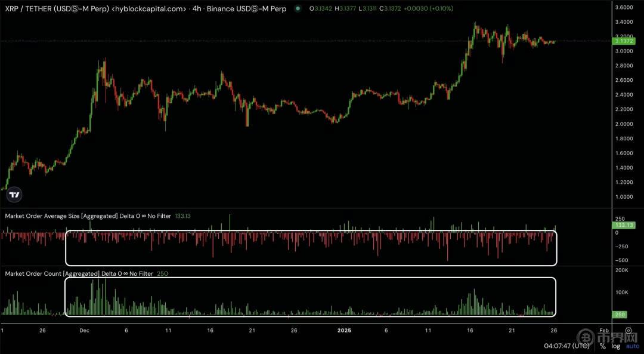644x354 pixels.
Task: Click the open value O3.1342
Action: click(320, 8)
